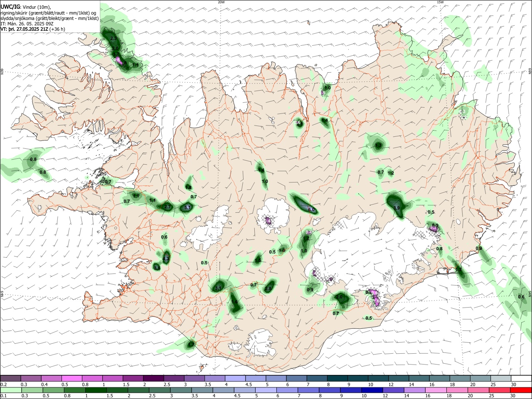The image size is (532, 399).
Task: Pick the pale mint green swatch labeled 0.1
Action: tap(10, 390)
